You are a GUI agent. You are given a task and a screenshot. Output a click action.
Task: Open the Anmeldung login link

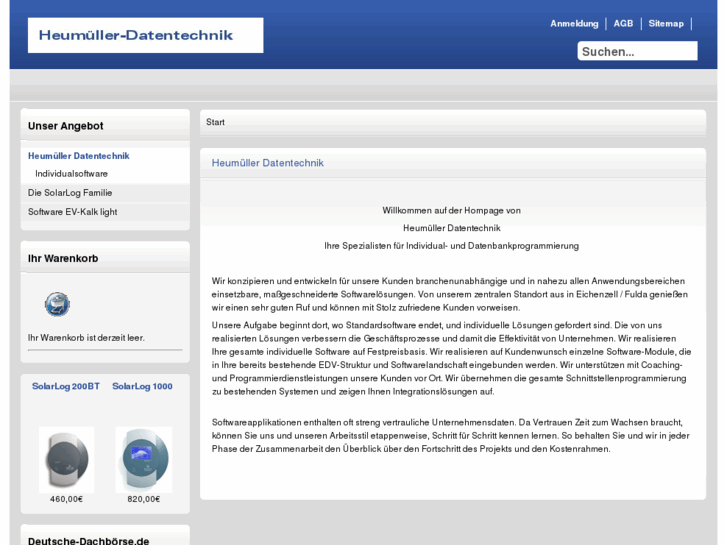[x=574, y=24]
